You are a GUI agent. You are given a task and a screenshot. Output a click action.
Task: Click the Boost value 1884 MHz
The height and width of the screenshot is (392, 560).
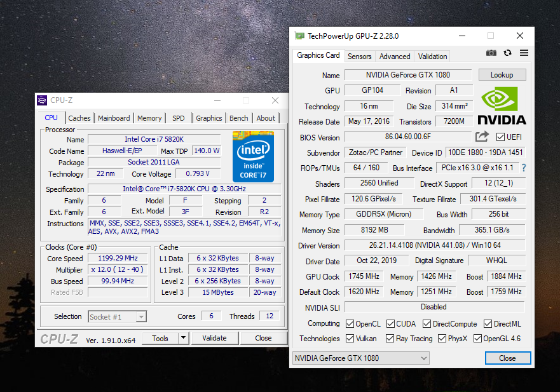point(506,276)
